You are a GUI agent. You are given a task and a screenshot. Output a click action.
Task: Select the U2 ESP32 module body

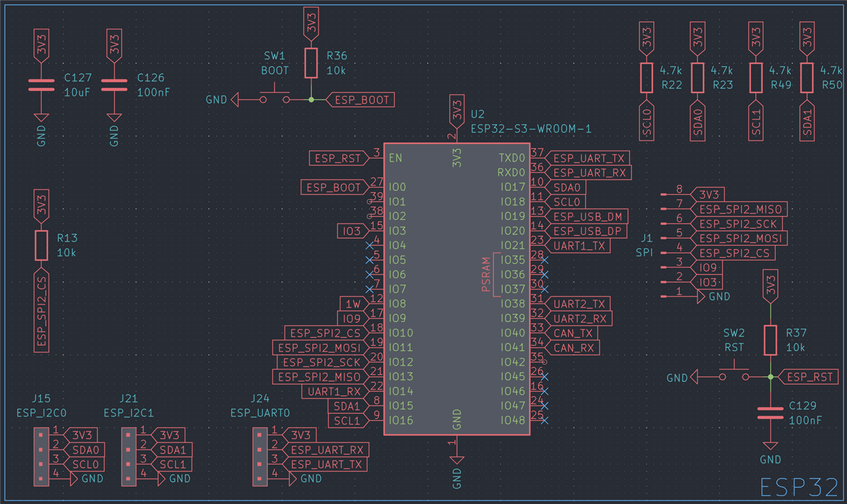(x=457, y=289)
